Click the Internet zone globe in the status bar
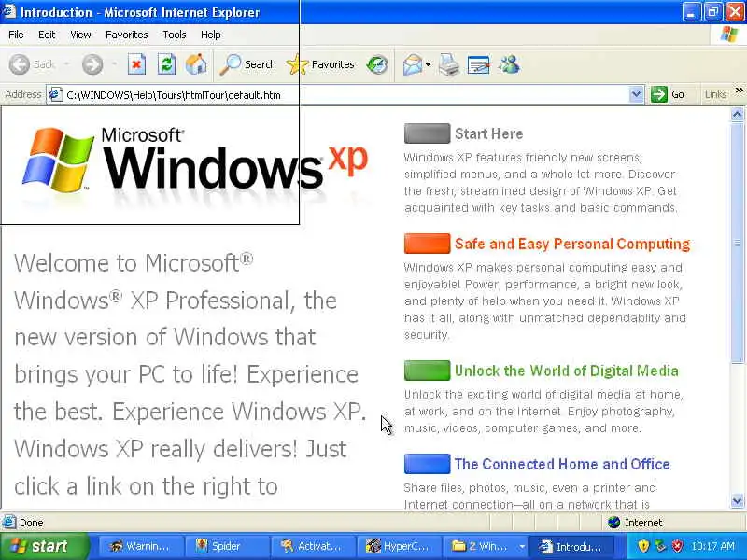This screenshot has height=560, width=747. [x=614, y=523]
